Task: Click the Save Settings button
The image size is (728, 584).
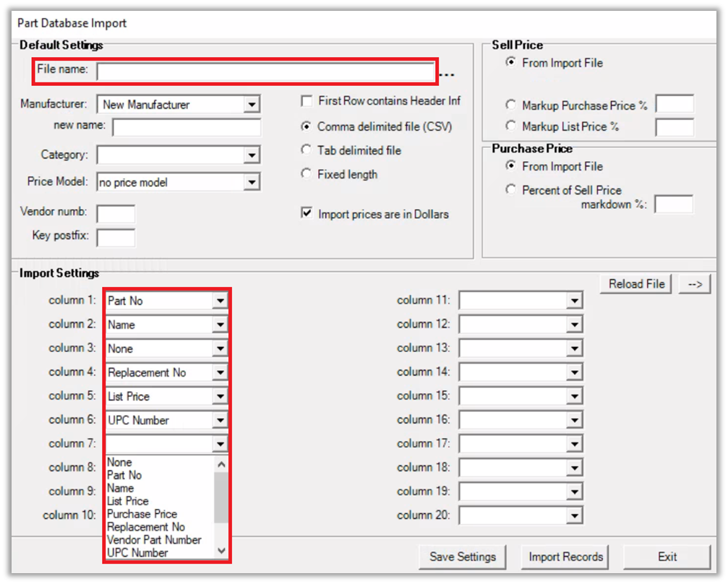Action: click(463, 557)
